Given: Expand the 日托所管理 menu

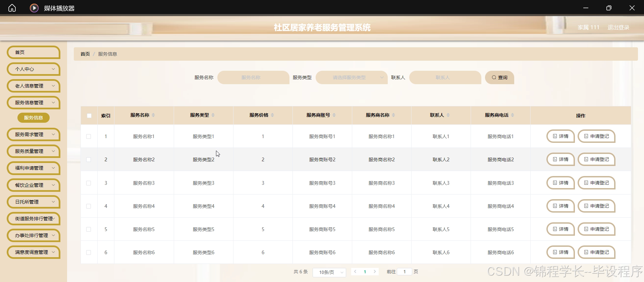Looking at the screenshot, I should point(34,202).
